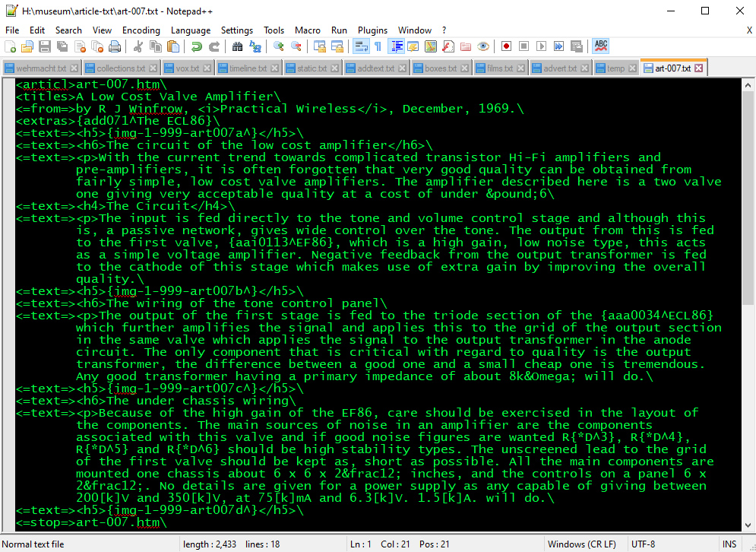Viewport: 756px width, 552px height.
Task: Zoom in with the magnifier plus icon
Action: (278, 46)
